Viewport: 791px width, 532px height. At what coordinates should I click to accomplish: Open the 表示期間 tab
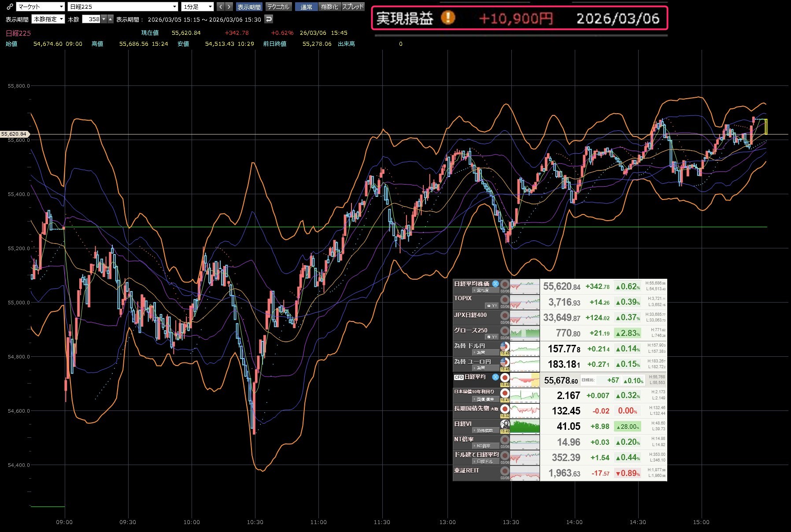click(249, 7)
